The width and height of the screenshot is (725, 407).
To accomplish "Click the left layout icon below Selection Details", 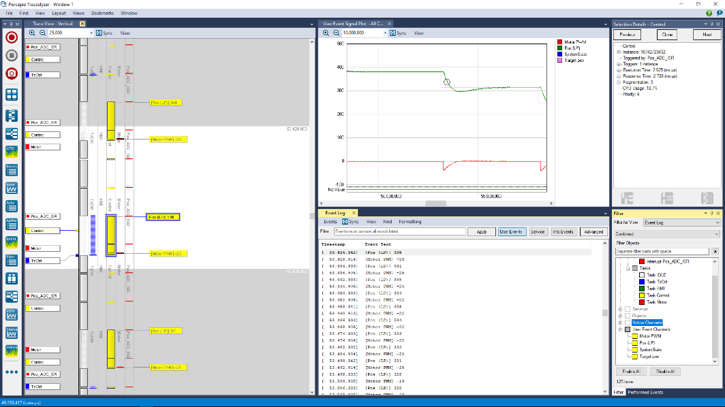I will (x=627, y=198).
